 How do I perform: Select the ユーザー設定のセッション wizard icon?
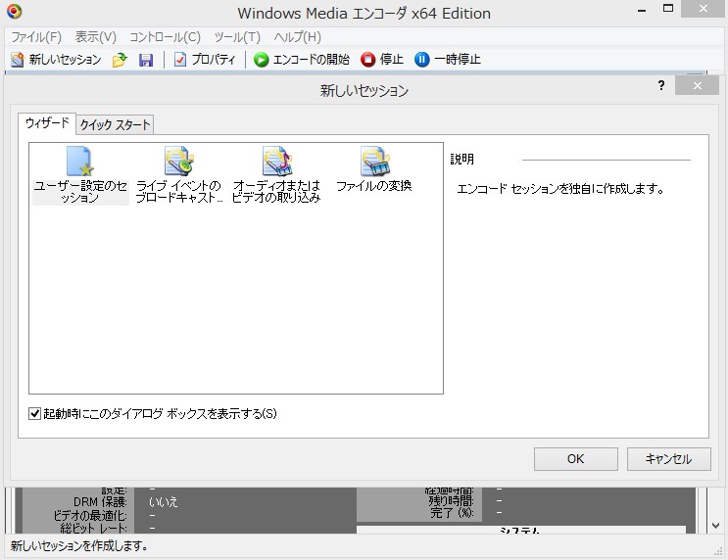80,176
